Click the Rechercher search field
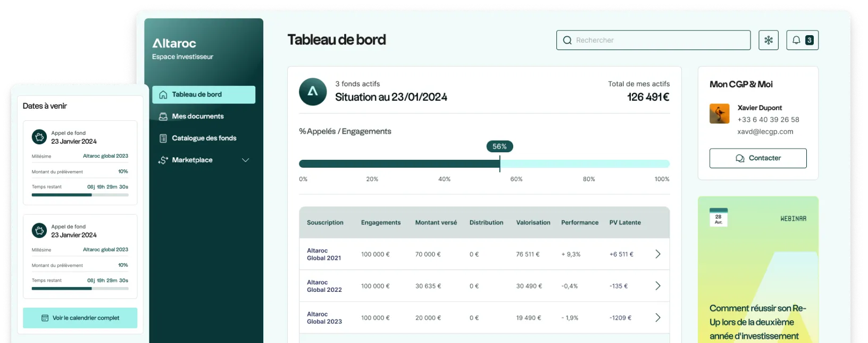Viewport: 868px width, 343px height. pos(653,40)
